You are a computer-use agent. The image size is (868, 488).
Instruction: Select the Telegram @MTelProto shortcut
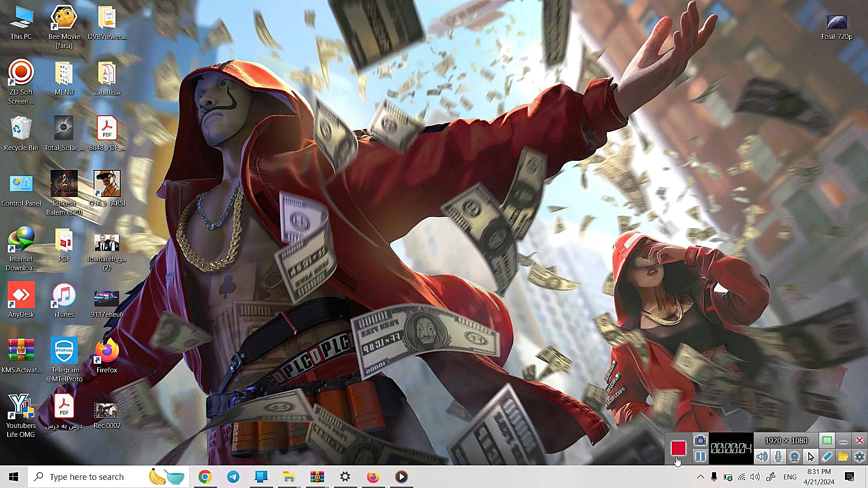click(64, 360)
